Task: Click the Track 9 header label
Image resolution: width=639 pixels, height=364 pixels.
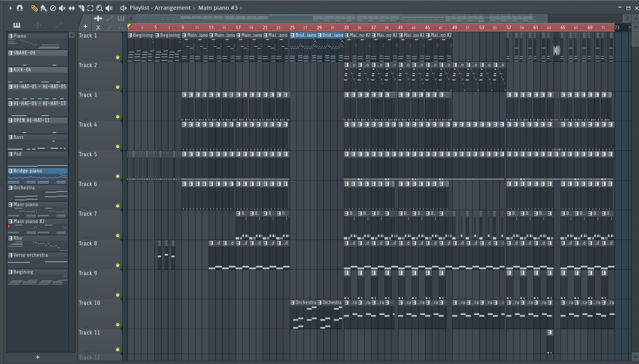Action: [88, 273]
